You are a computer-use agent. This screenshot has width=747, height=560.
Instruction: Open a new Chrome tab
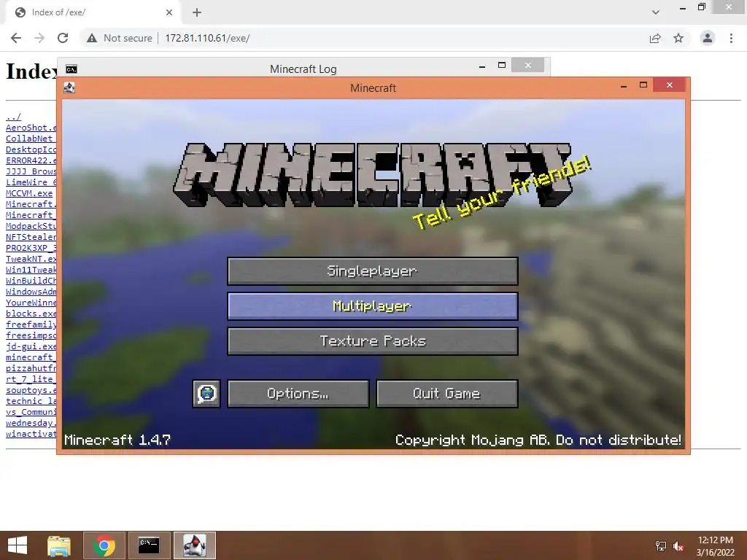(x=197, y=12)
